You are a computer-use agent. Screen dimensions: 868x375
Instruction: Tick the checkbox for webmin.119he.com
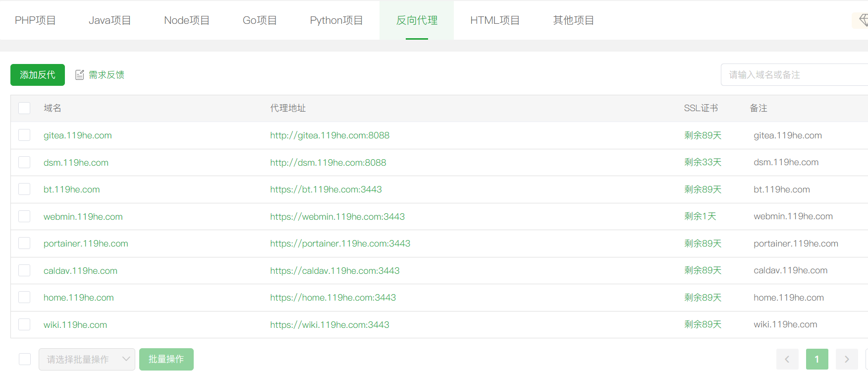[24, 216]
